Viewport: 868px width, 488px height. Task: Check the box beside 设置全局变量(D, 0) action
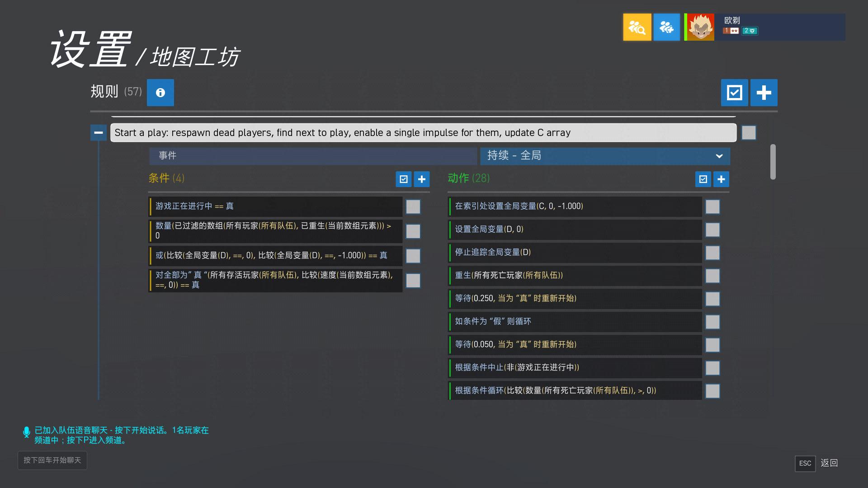click(x=712, y=230)
